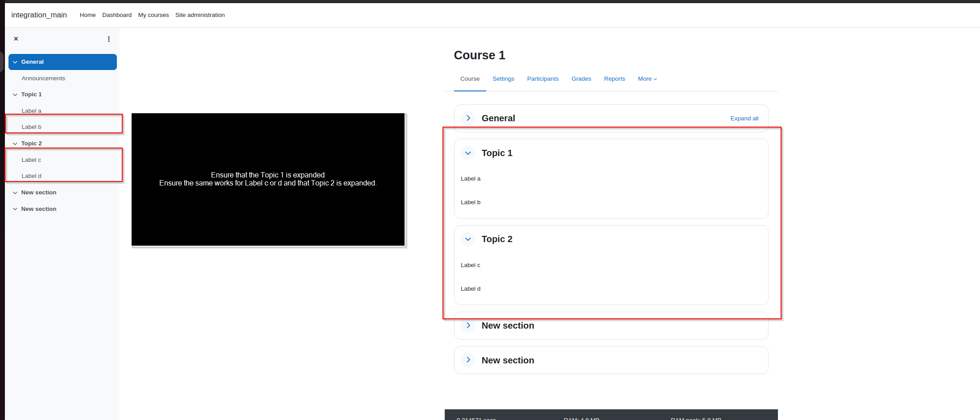
Task: Select General title in course index
Action: [x=32, y=62]
